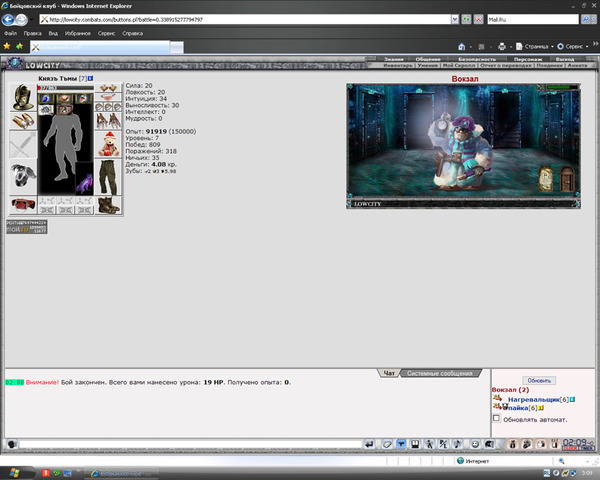Click the Favorites star icon

(x=7, y=46)
